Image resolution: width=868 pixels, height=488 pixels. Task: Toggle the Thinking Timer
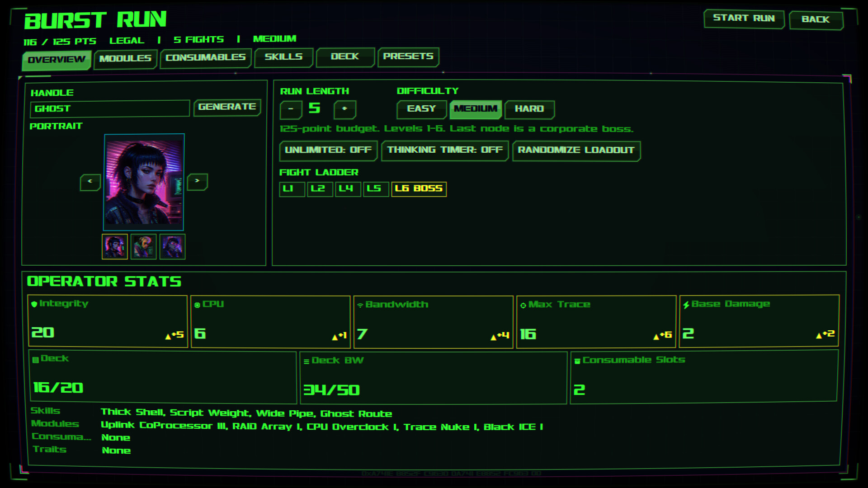click(445, 150)
